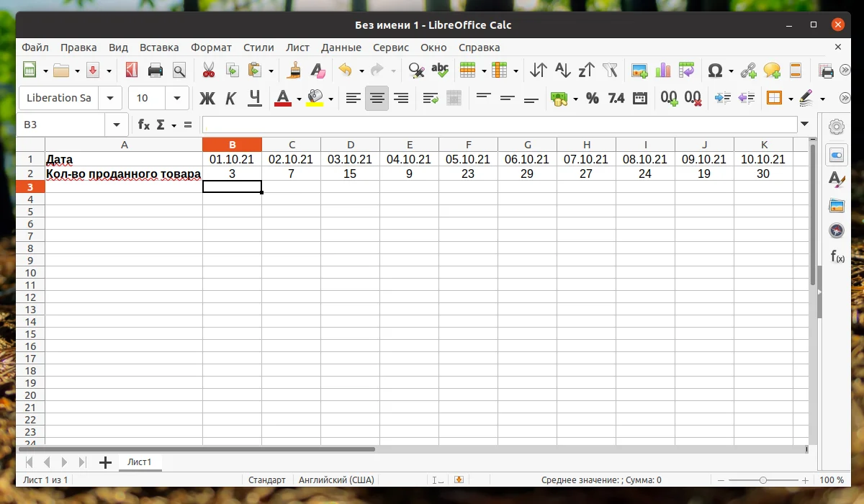
Task: Expand the font color dropdown arrow
Action: [299, 98]
